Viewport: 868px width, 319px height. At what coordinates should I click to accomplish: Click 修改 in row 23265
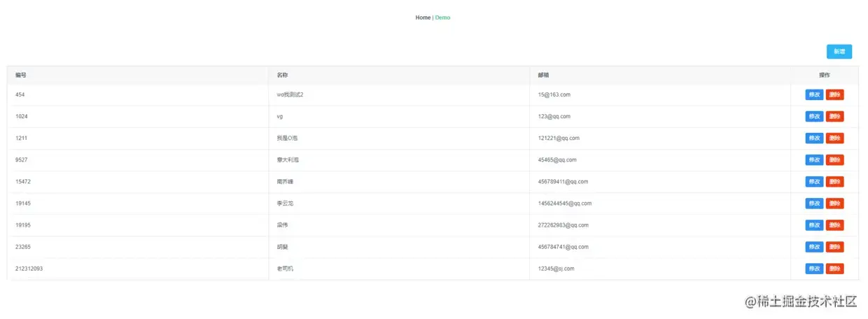(814, 246)
